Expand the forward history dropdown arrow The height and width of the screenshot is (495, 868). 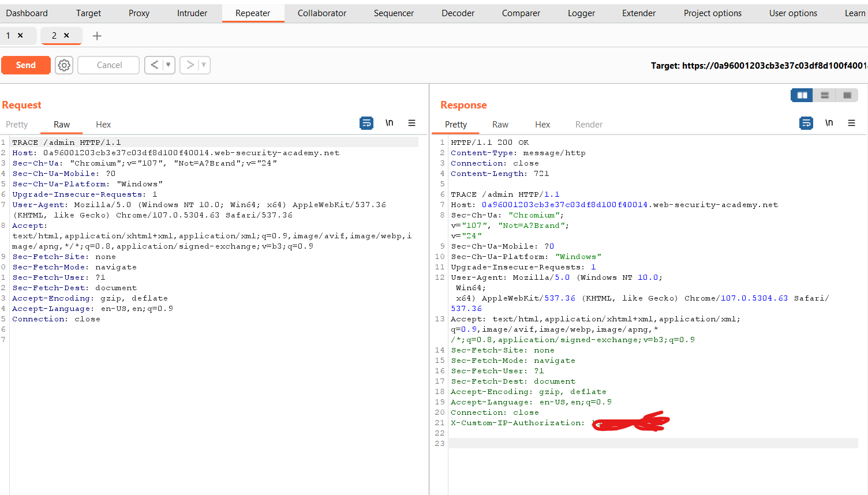[x=204, y=65]
